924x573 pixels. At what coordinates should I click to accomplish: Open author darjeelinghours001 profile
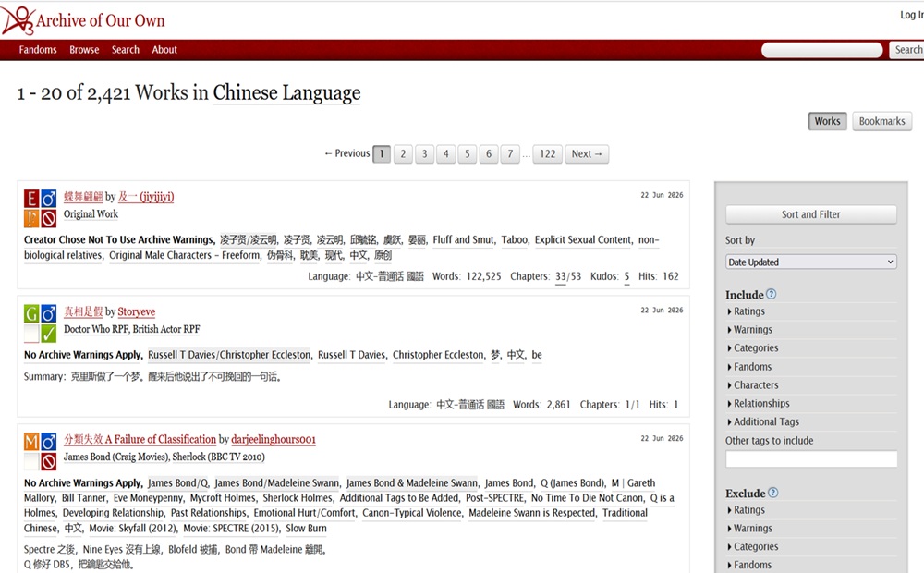(x=274, y=439)
